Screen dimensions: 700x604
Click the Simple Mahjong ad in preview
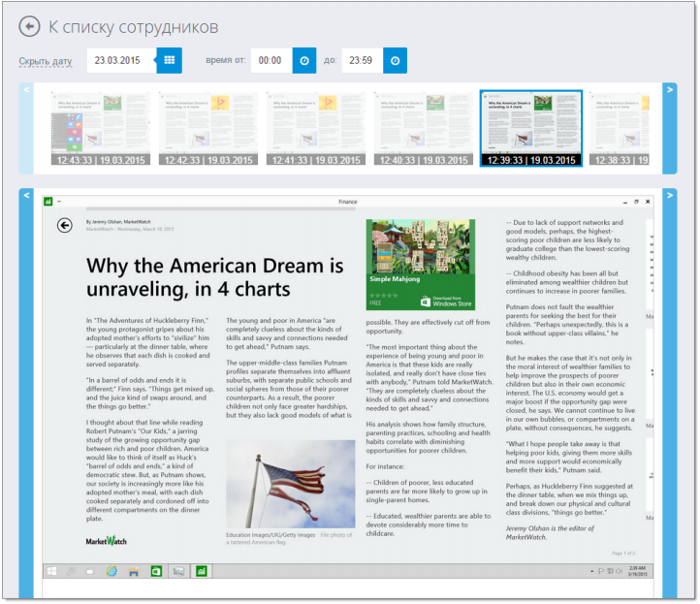click(421, 265)
